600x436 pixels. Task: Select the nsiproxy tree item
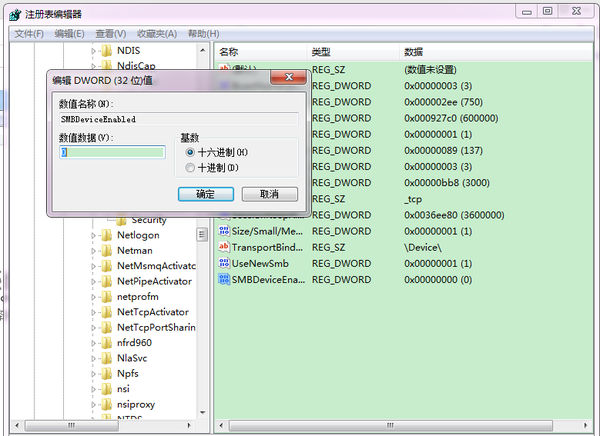[x=136, y=404]
